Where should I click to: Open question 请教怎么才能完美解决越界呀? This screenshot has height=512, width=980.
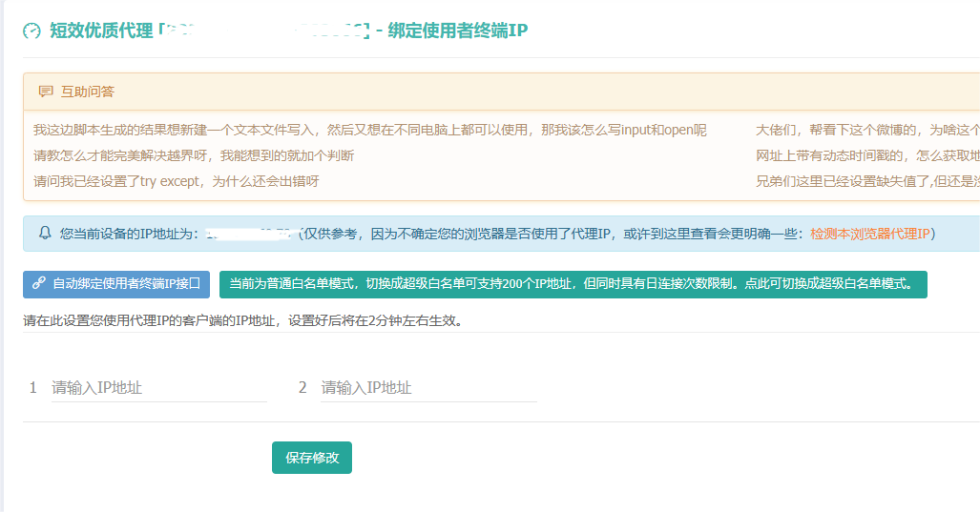click(194, 155)
